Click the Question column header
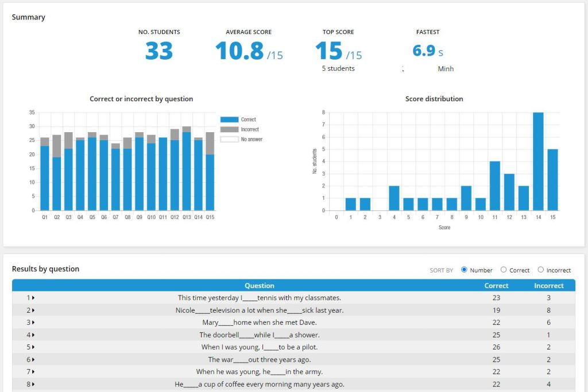 click(260, 286)
